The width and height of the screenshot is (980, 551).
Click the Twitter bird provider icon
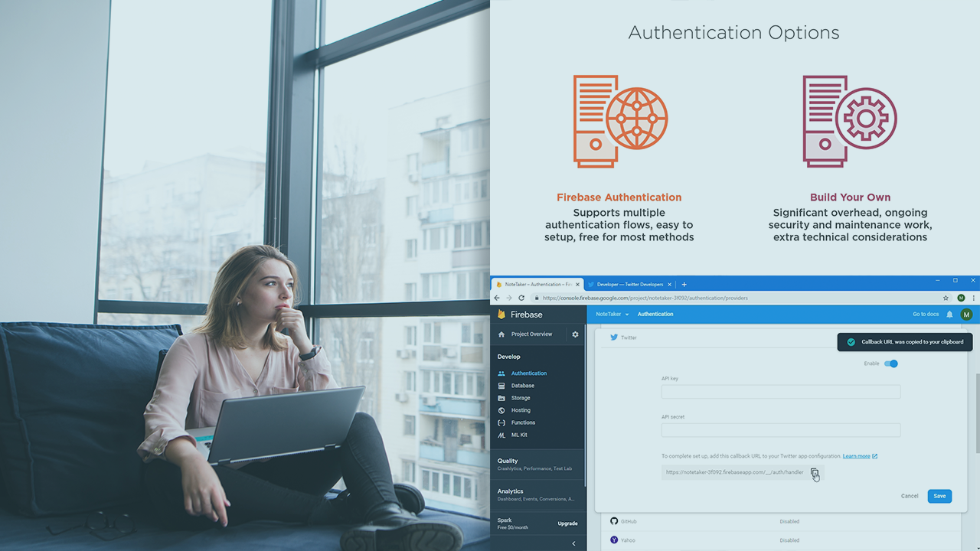[613, 337]
